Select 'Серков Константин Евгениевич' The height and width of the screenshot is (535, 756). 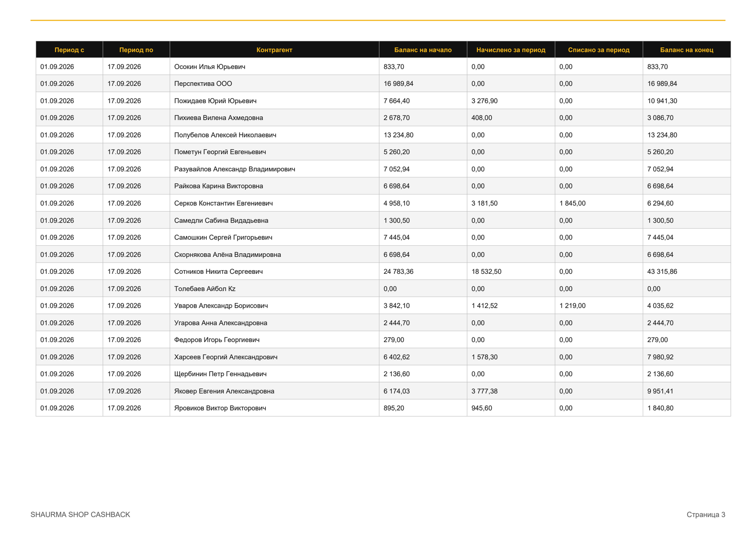(223, 203)
